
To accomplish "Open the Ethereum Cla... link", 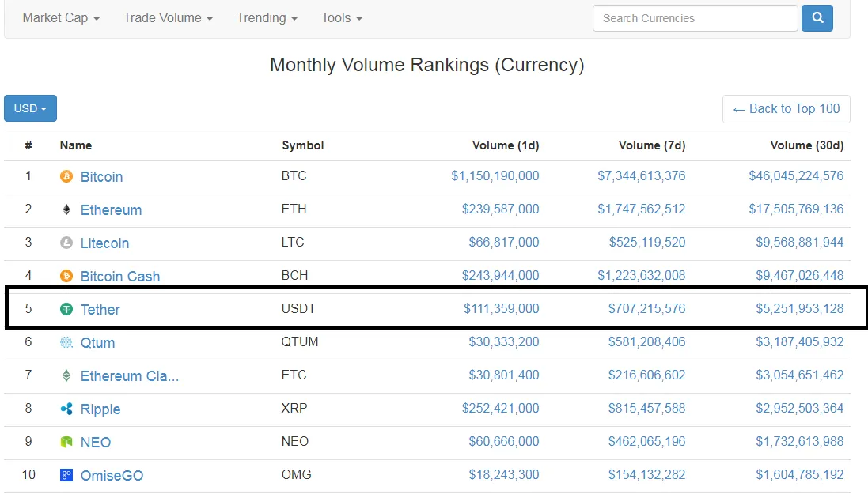I will 130,376.
